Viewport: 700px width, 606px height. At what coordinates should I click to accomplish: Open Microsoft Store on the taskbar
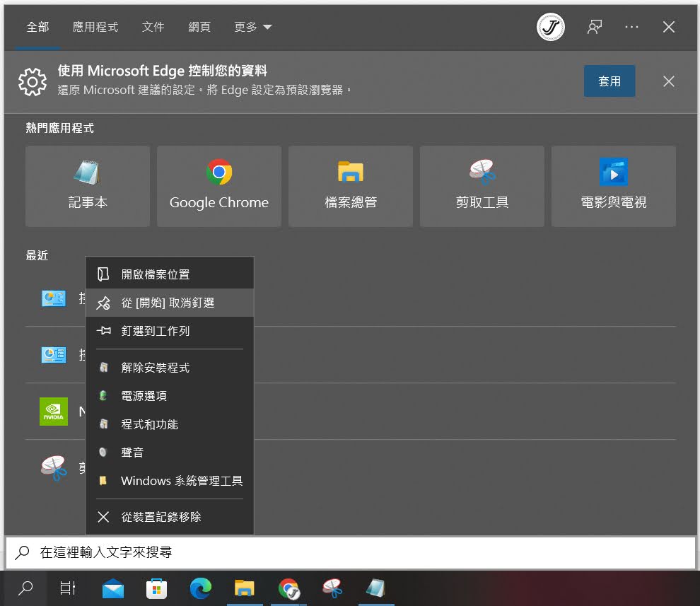point(156,588)
